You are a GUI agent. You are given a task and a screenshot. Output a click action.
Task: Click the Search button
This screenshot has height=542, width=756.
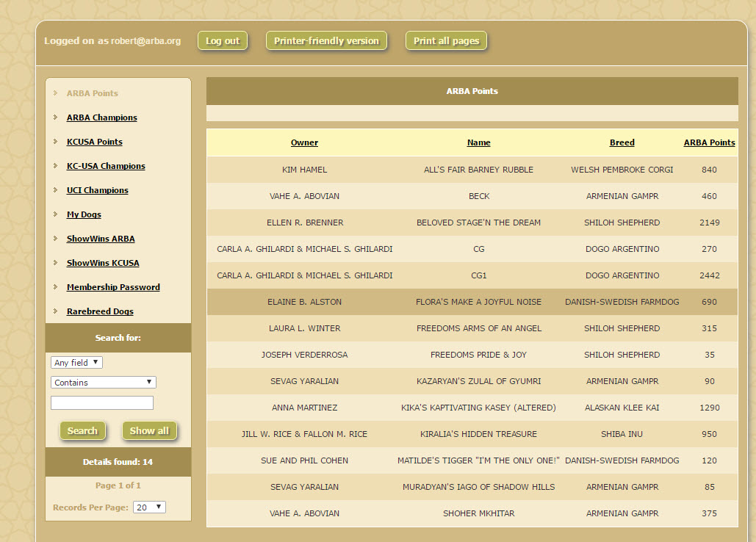(x=82, y=431)
